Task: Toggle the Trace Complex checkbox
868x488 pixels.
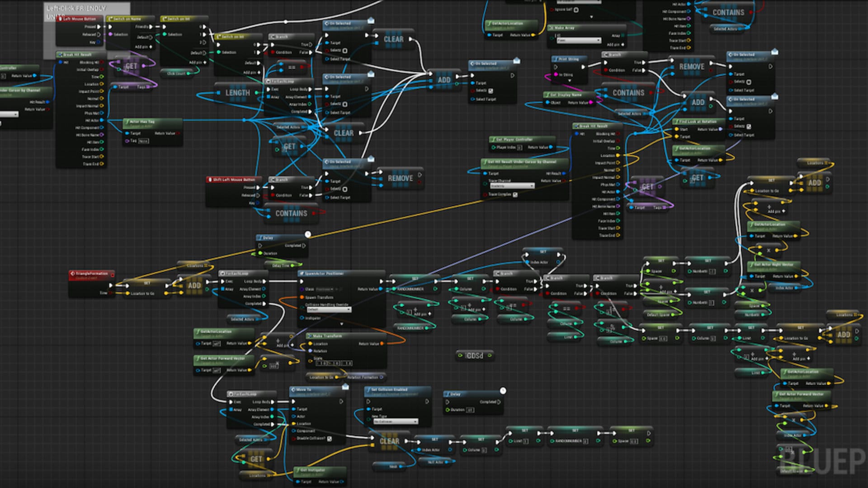Action: [x=515, y=194]
